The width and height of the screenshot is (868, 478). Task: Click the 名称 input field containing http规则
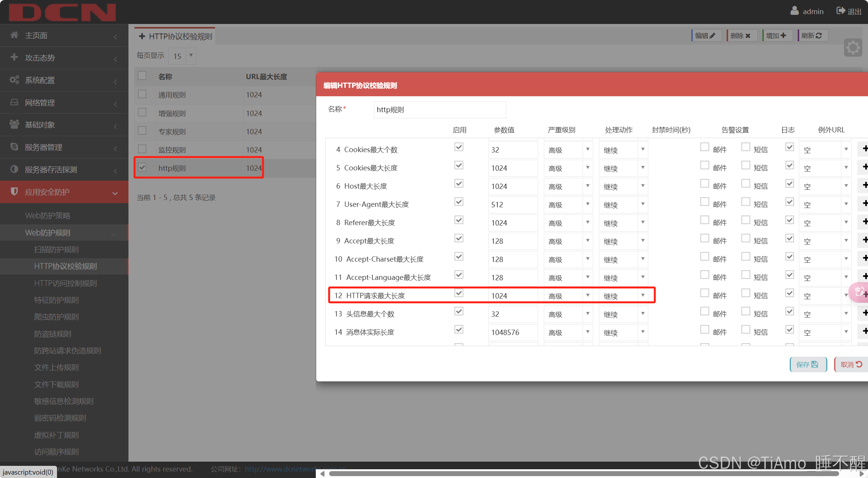click(440, 110)
